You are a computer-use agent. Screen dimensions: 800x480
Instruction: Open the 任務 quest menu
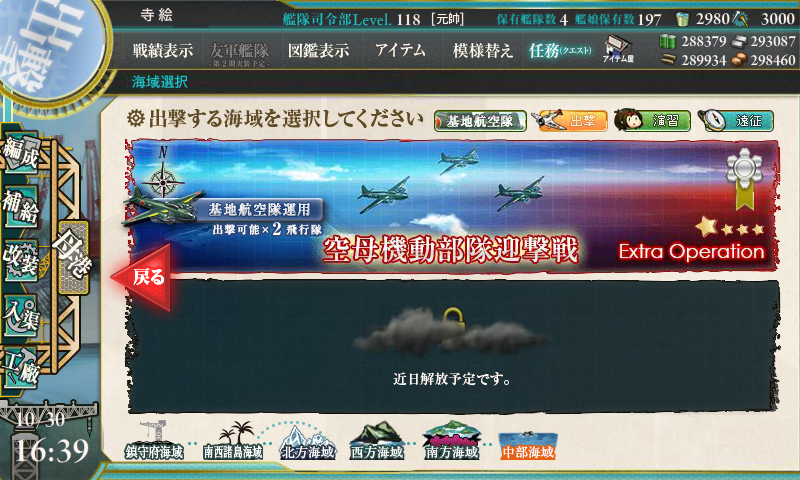pos(560,50)
